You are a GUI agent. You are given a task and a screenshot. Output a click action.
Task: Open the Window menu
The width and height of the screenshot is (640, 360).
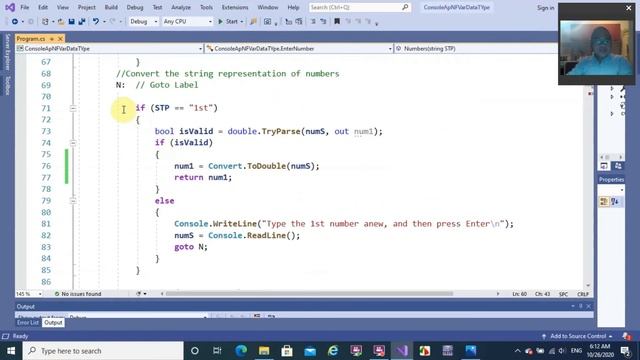coord(268,7)
